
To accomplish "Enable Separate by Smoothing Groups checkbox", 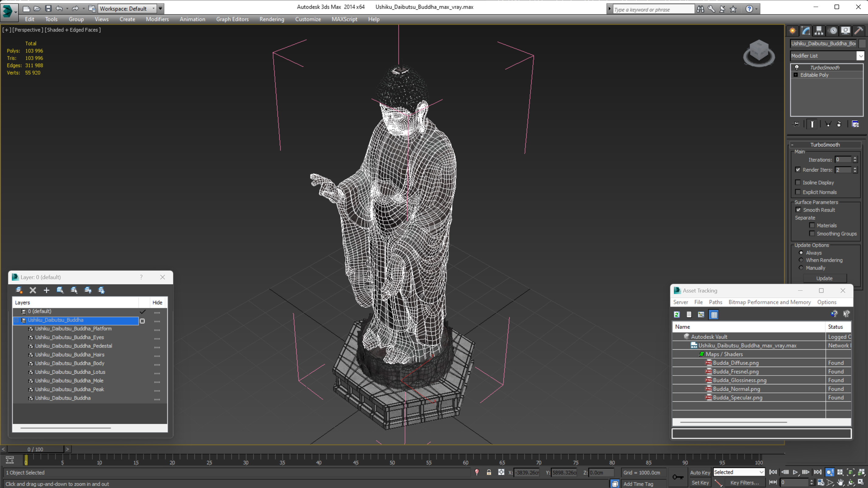I will coord(812,234).
